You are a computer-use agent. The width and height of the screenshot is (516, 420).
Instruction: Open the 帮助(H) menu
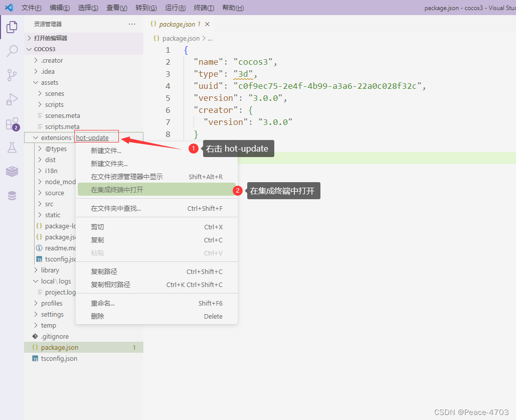pos(233,8)
